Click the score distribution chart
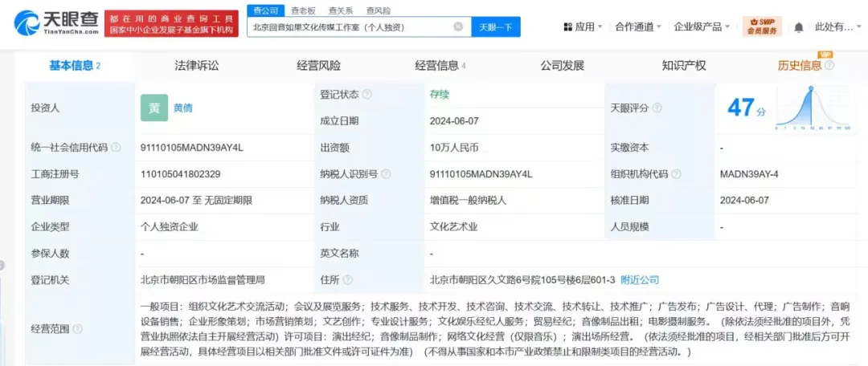The height and width of the screenshot is (366, 868). [813, 108]
